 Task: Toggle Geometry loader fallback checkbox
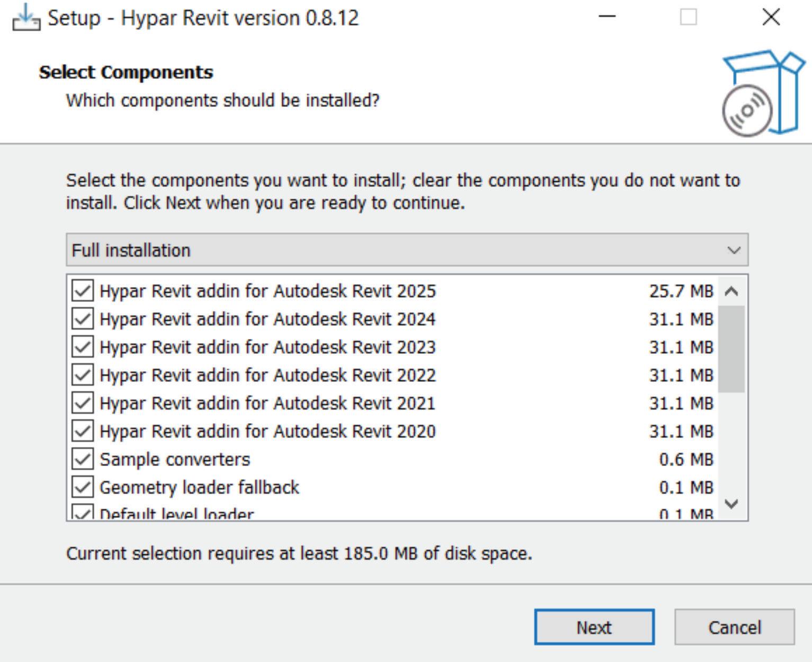[x=82, y=487]
